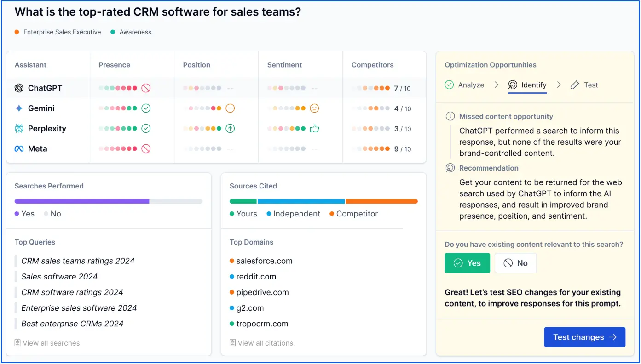
Task: Open the View all citations link
Action: click(261, 343)
